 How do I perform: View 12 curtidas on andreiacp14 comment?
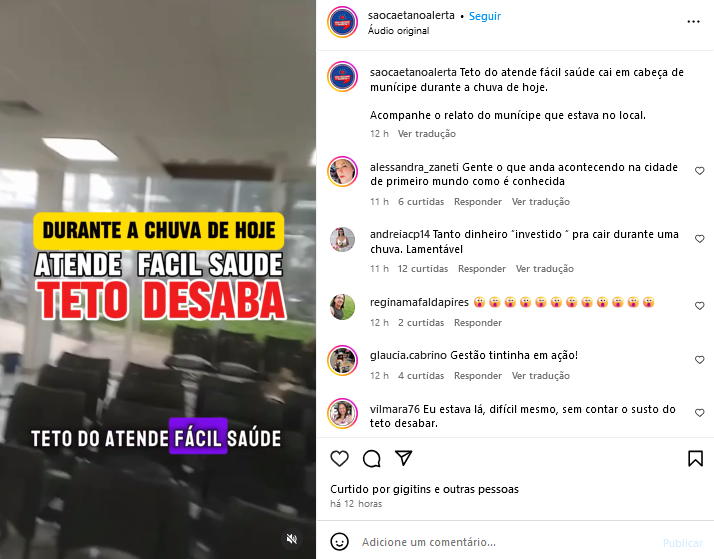(x=423, y=269)
